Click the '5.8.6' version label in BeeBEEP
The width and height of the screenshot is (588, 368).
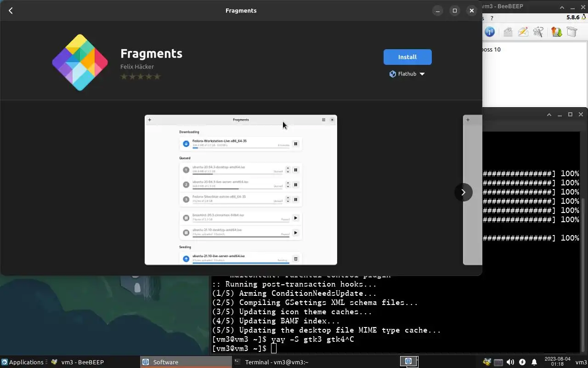point(573,17)
